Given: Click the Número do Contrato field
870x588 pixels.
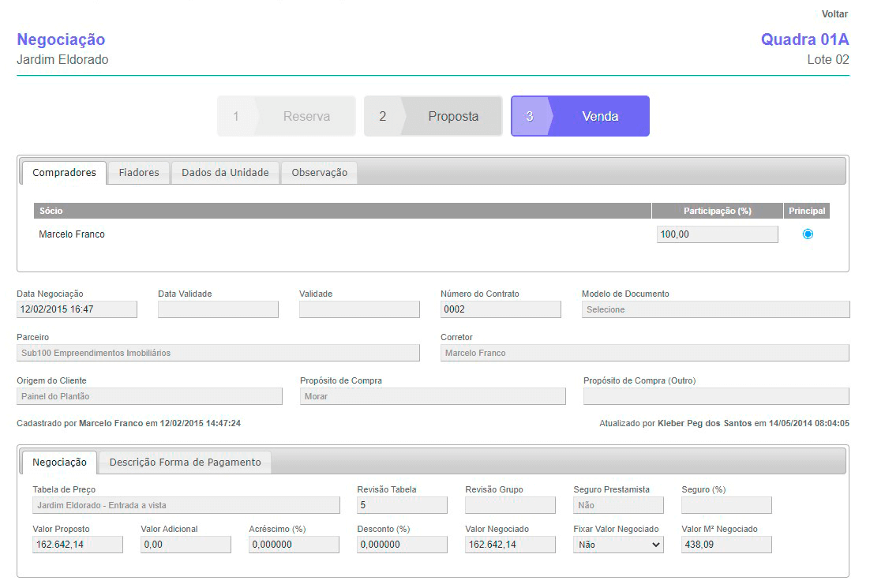Looking at the screenshot, I should [x=501, y=309].
